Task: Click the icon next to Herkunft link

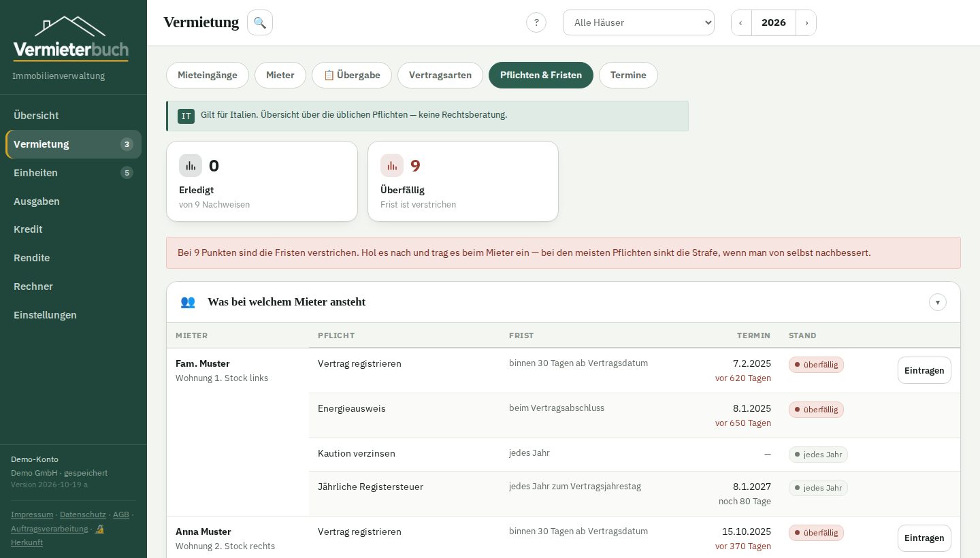Action: 99,529
